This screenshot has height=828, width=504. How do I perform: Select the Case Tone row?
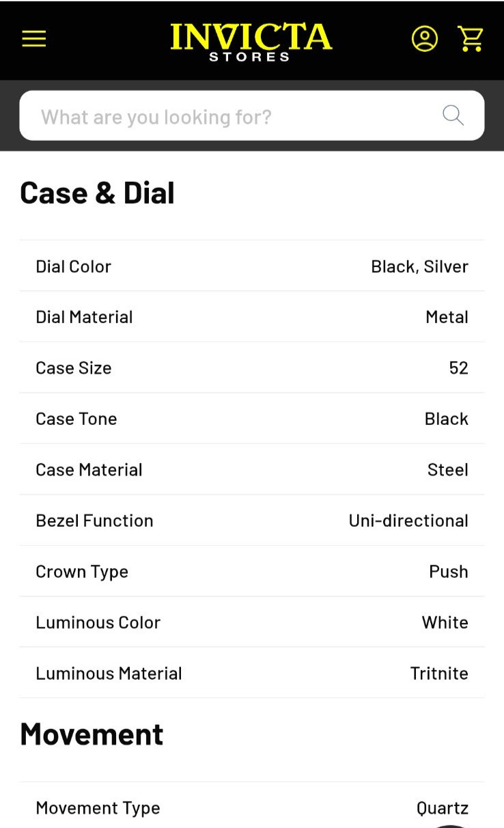coord(252,419)
